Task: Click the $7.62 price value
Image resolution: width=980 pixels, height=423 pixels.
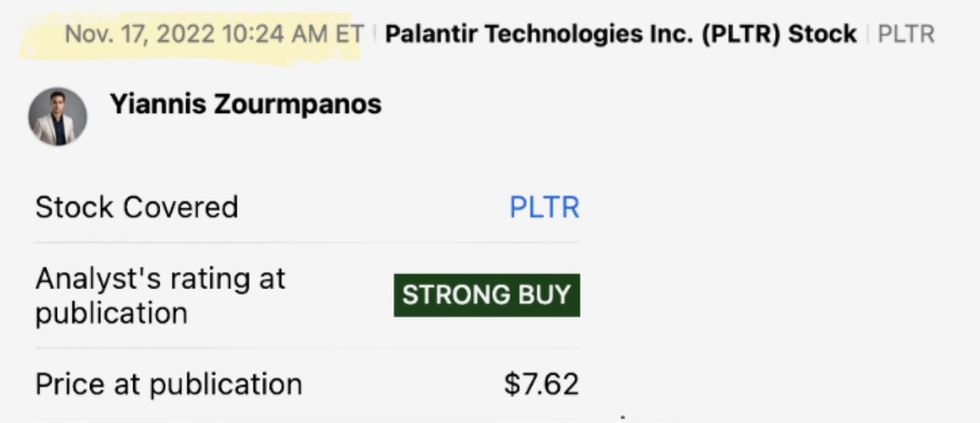Action: [x=541, y=384]
